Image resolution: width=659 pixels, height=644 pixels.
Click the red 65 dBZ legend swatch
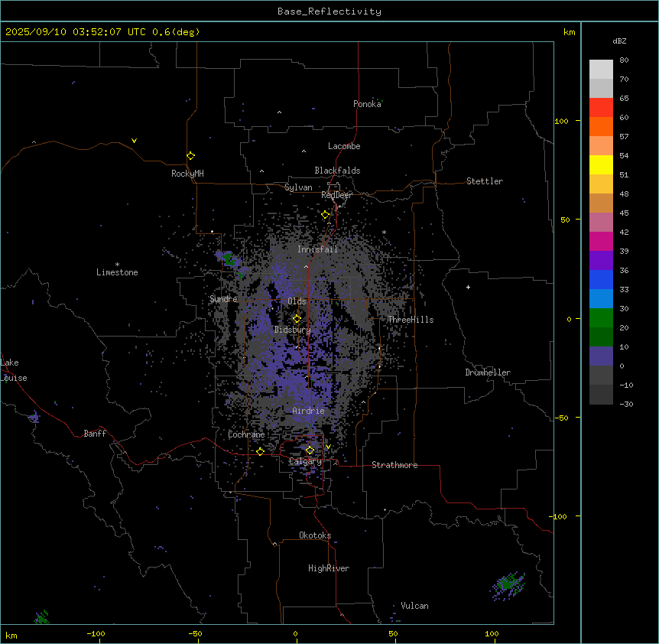click(x=601, y=107)
